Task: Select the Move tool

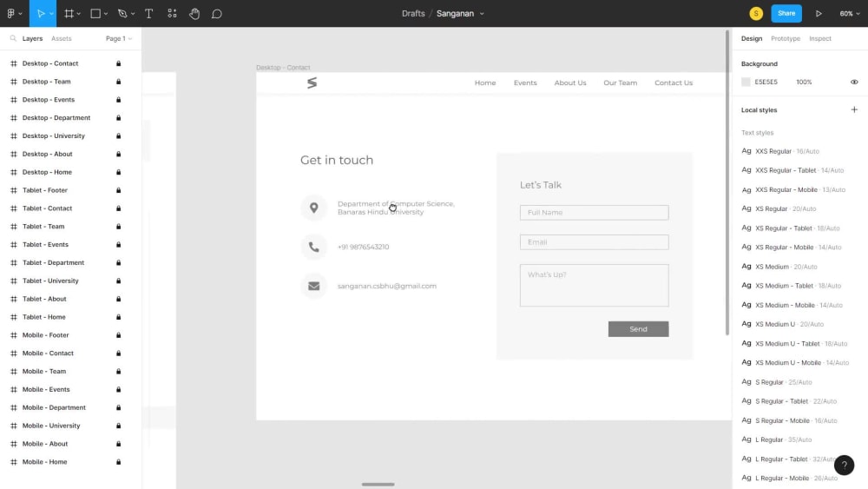Action: tap(41, 13)
